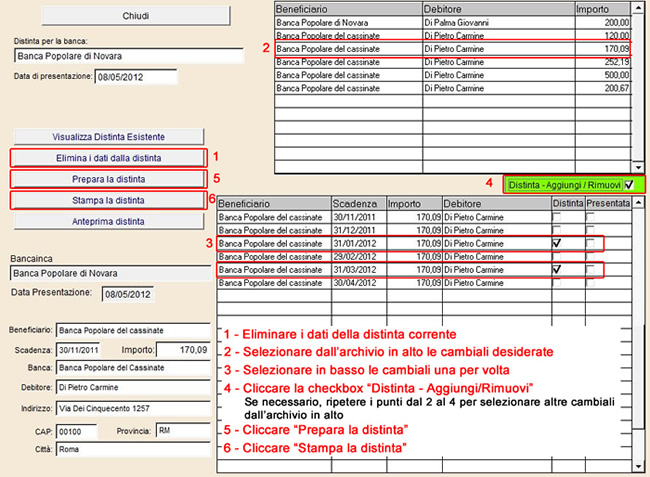Select top table row with importo 120,00
This screenshot has width=650, height=477.
(x=453, y=35)
